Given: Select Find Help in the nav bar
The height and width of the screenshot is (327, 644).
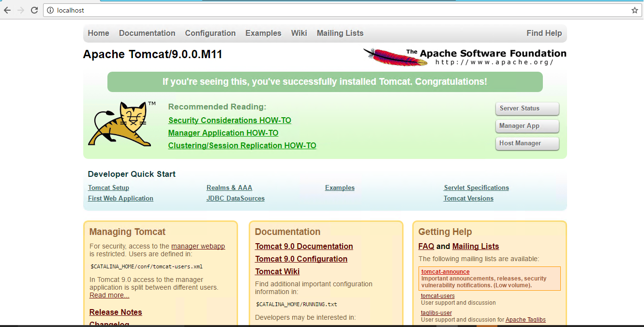Looking at the screenshot, I should click(544, 33).
